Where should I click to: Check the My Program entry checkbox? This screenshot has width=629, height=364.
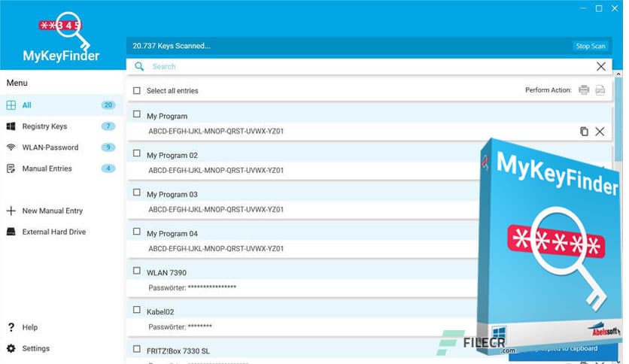click(x=137, y=114)
